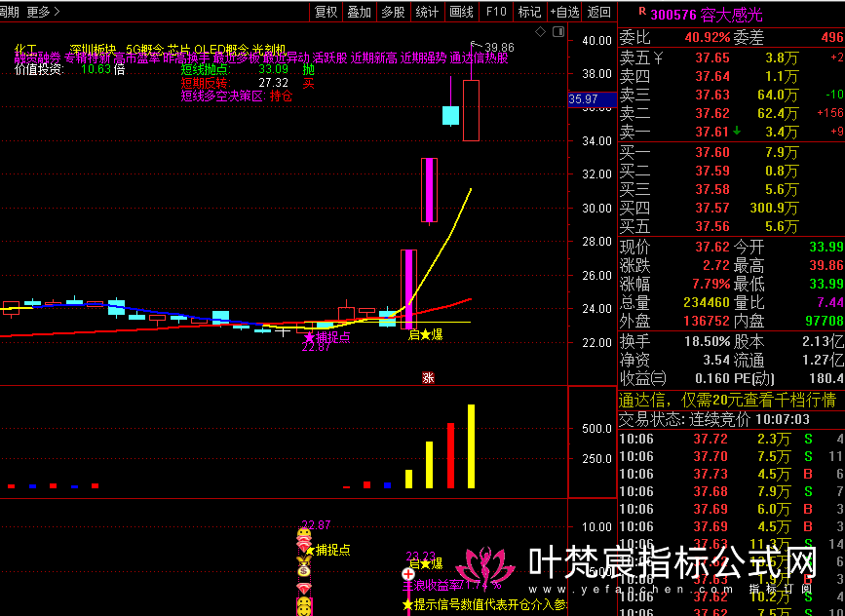The width and height of the screenshot is (845, 616).
Task: Click the 内盘 97708 value
Action: click(825, 321)
